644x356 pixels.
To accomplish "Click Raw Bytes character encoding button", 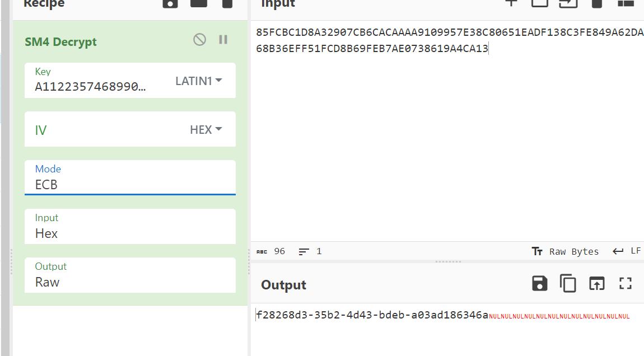I will 565,251.
